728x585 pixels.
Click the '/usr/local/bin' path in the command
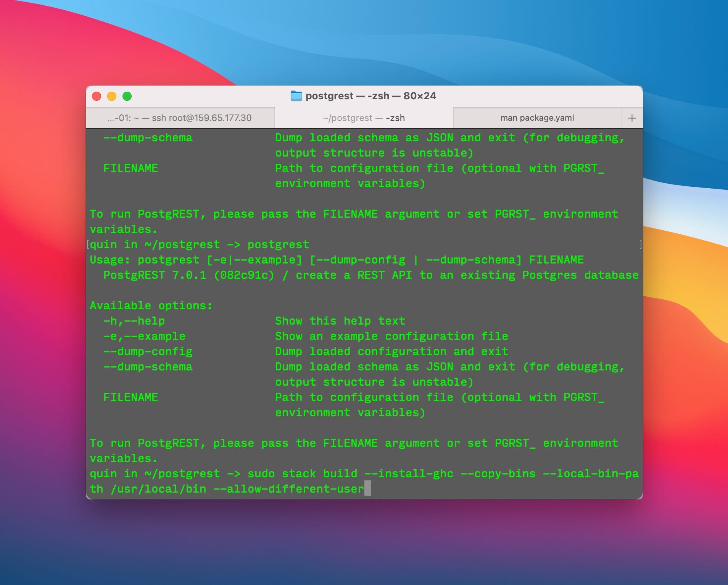click(x=158, y=489)
